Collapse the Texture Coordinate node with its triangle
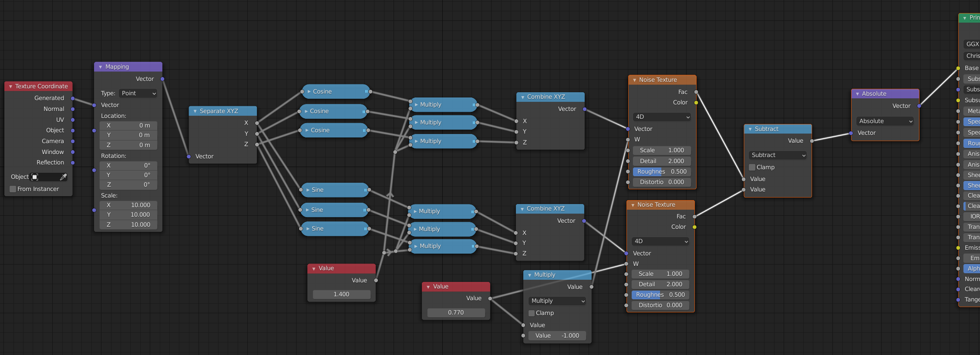980x355 pixels. (10, 87)
